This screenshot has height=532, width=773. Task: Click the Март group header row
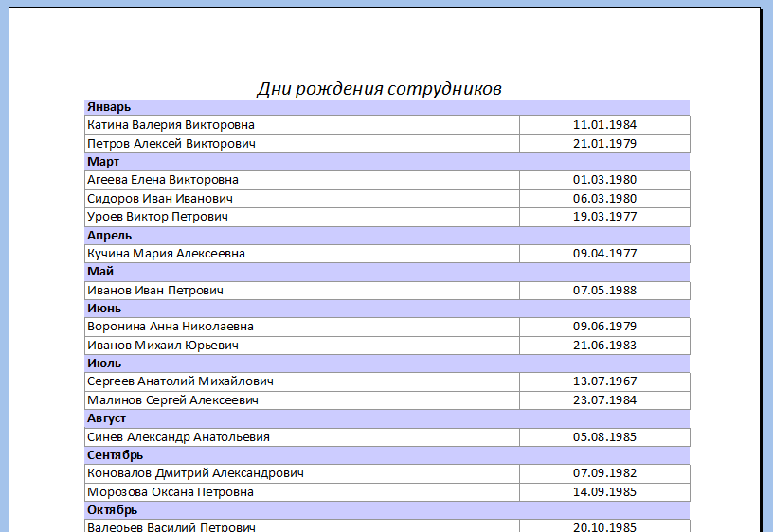point(387,162)
